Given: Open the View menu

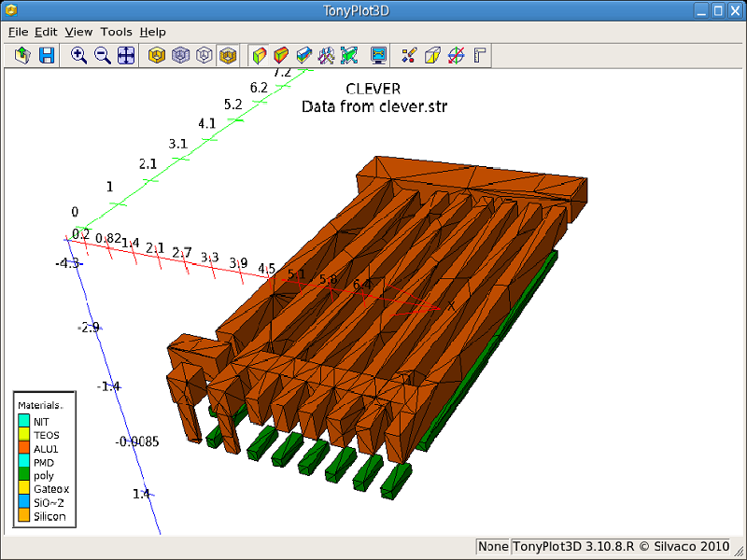Looking at the screenshot, I should 78,32.
